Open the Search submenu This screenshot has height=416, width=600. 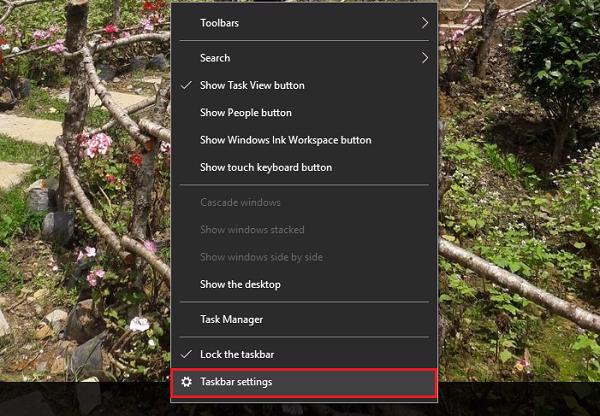[304, 58]
